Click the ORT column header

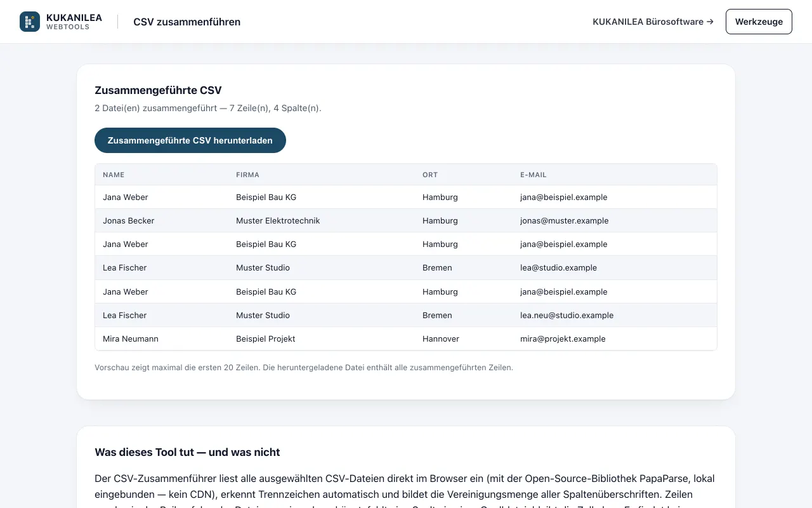[x=430, y=175]
